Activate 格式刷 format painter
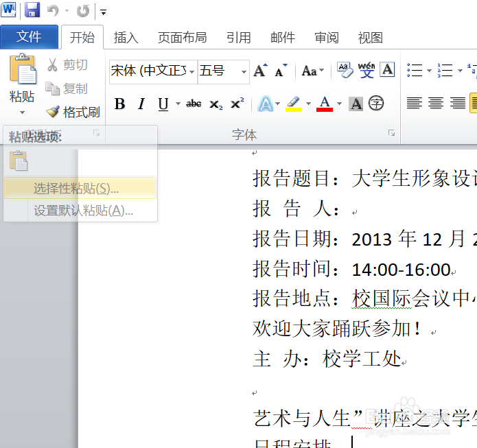The height and width of the screenshot is (448, 477). coord(73,112)
